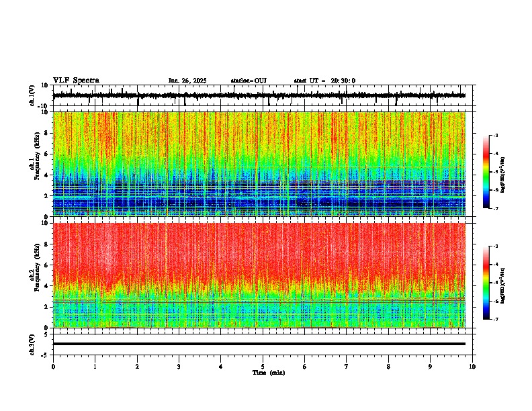Click the 4 kHz tick label of ch.2 spectrogram
Screen dimensions: 532x411
click(46, 286)
